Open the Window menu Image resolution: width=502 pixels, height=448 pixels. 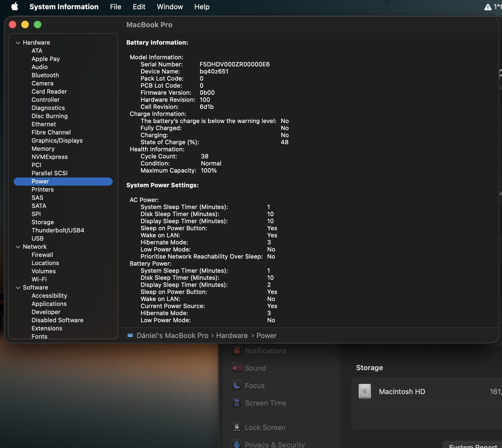click(170, 7)
